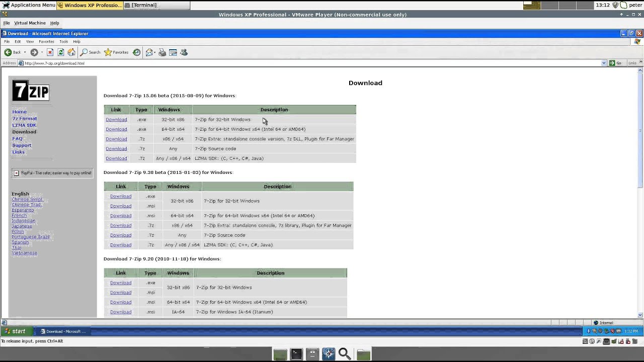
Task: Open the Back button history dropdown arrow
Action: (25, 52)
